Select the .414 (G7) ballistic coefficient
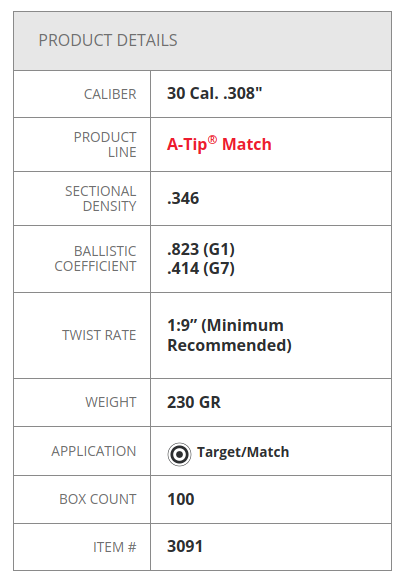Viewport: 404px width, 582px height. pyautogui.click(x=201, y=268)
